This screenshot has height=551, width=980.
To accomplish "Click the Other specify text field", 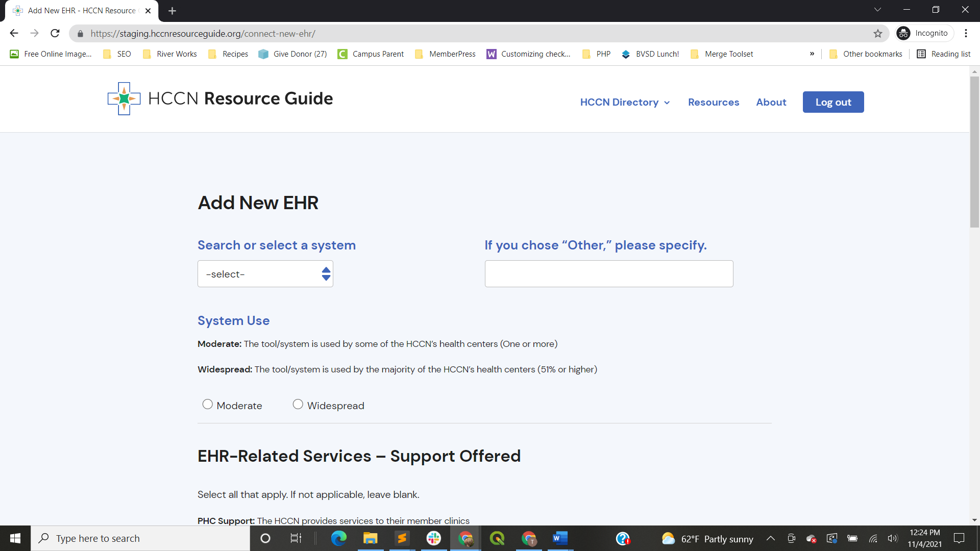I will [x=608, y=274].
